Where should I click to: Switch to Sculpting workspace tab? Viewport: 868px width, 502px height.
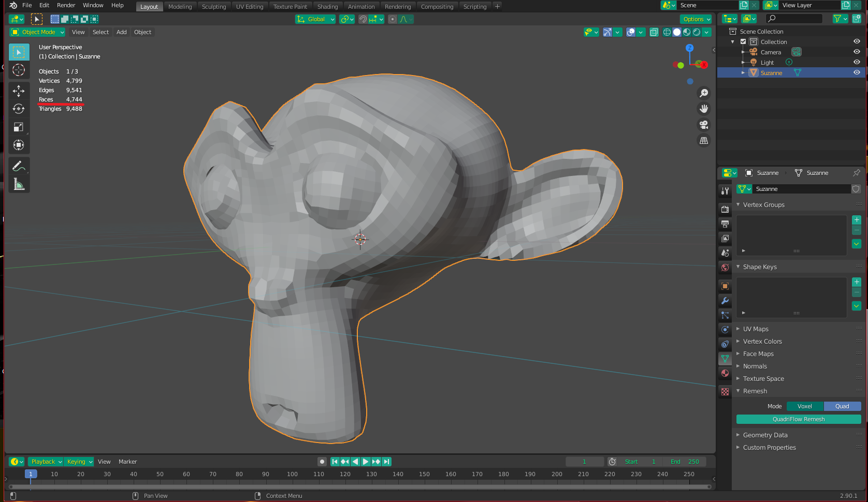pos(214,7)
